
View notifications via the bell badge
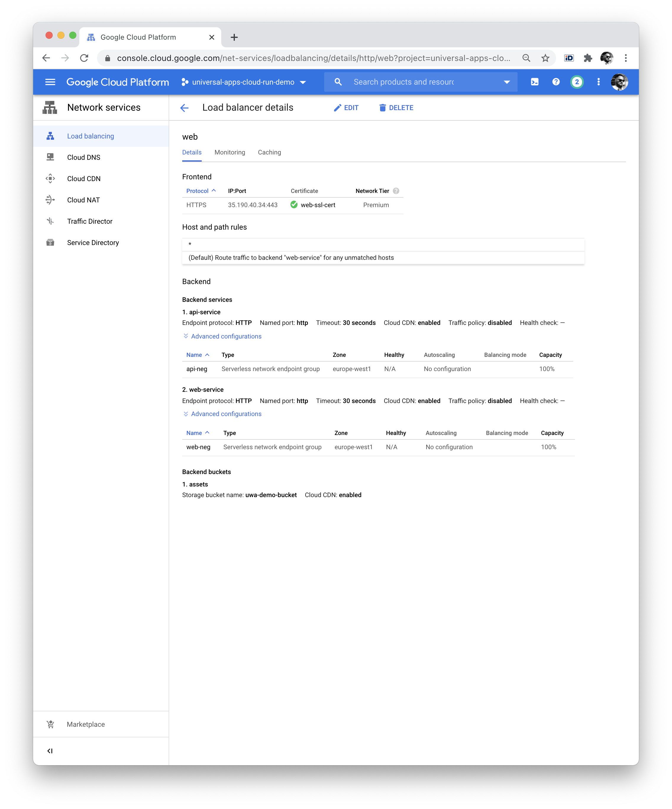(x=577, y=82)
